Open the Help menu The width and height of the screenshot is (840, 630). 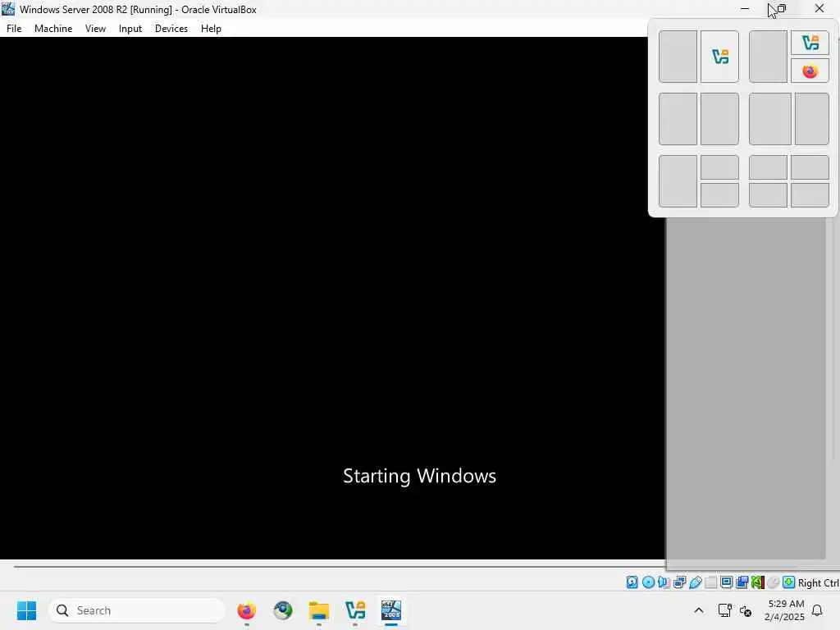211,29
